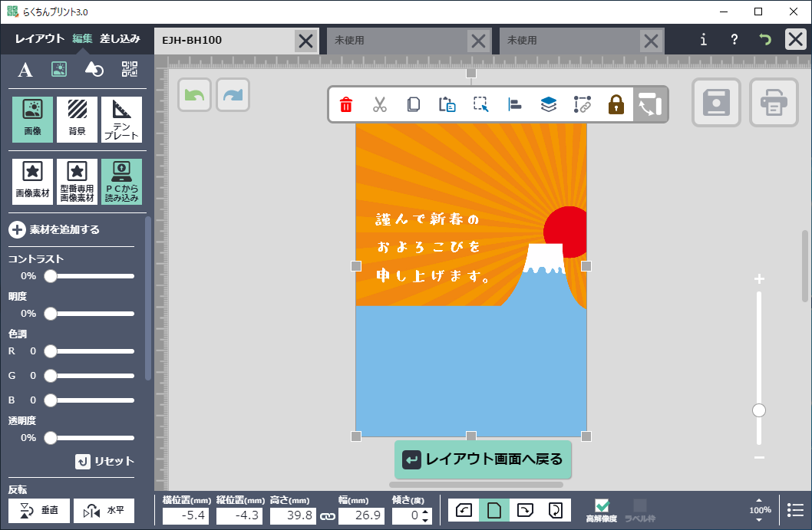Click the green return arrow in header
The height and width of the screenshot is (530, 812).
click(x=765, y=40)
